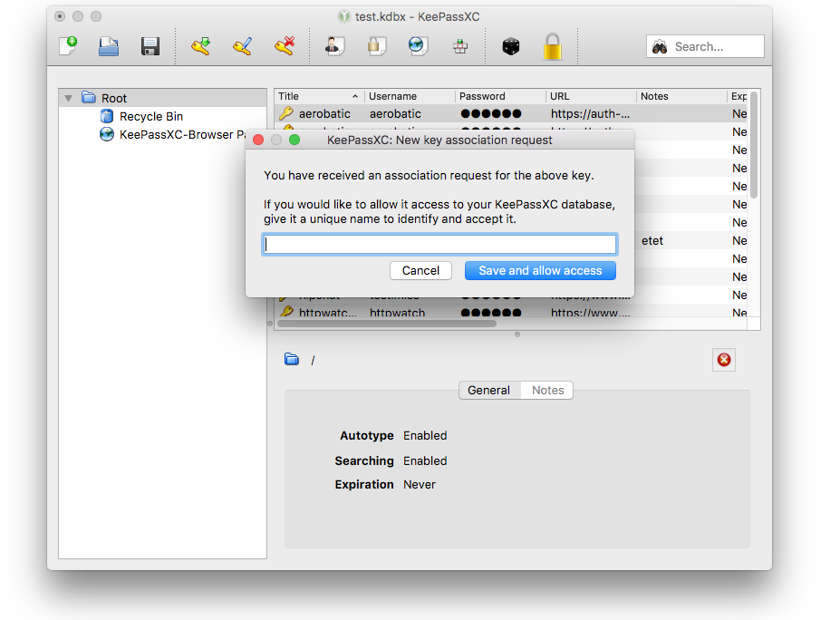Switch to the General tab
Image resolution: width=840 pixels, height=620 pixels.
pos(488,390)
